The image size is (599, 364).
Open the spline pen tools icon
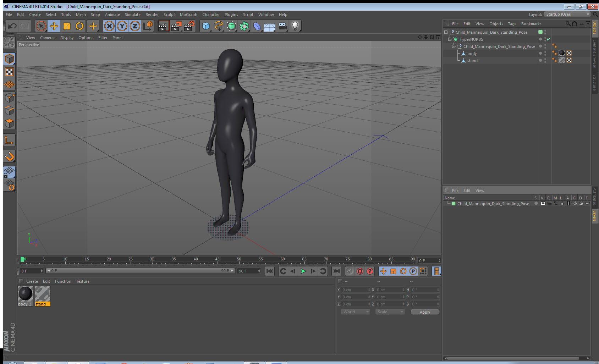coord(219,26)
